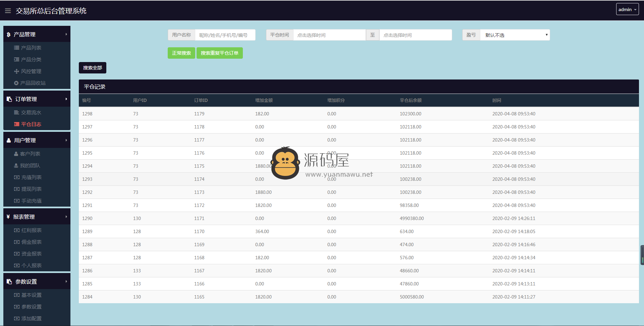The height and width of the screenshot is (326, 644).
Task: Select record number 1286
Action: click(x=87, y=271)
